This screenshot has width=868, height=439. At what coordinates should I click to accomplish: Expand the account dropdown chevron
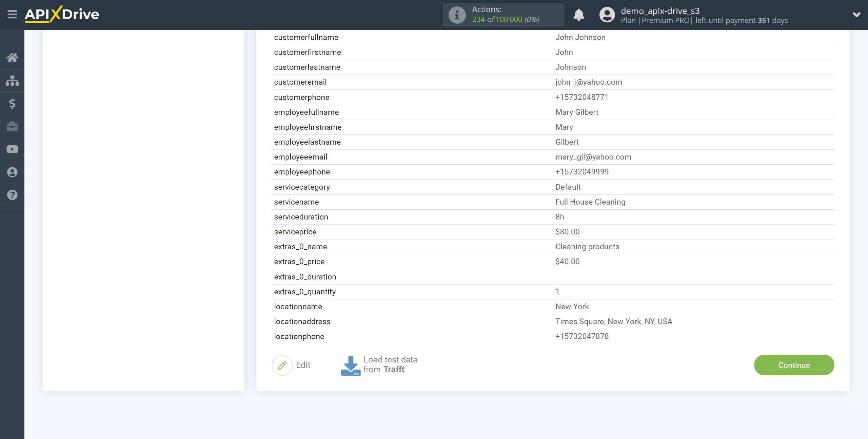(x=856, y=15)
